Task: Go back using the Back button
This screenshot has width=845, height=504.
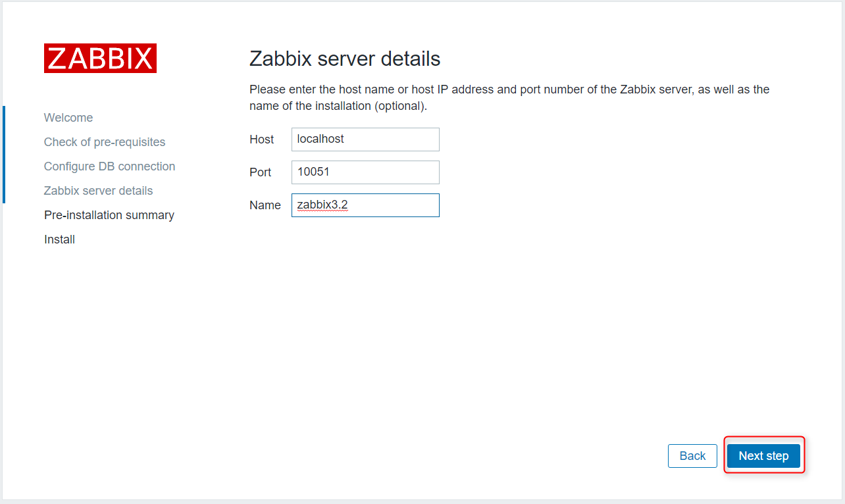Action: 692,456
